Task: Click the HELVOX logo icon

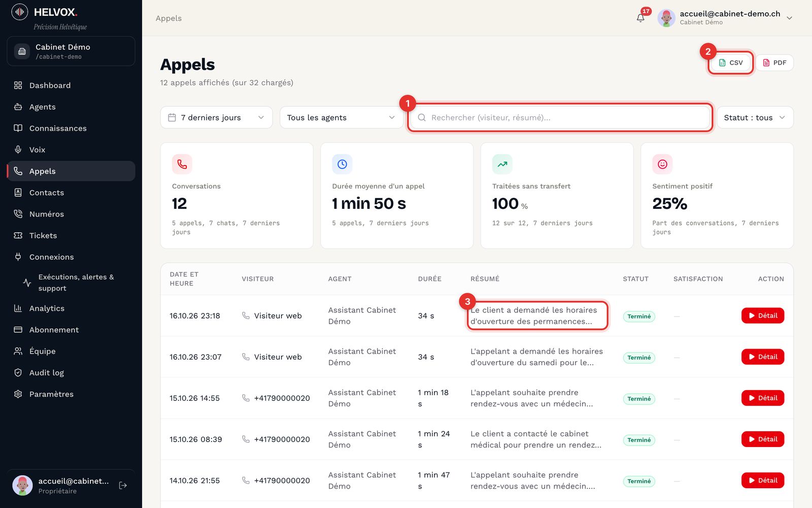Action: pos(20,12)
